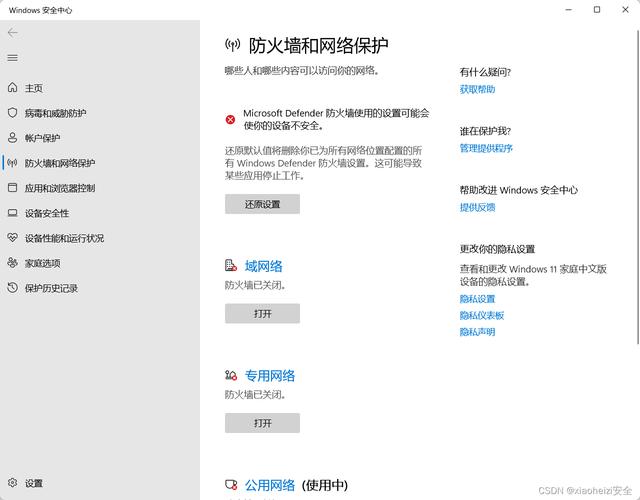Click the home icon in sidebar
Image resolution: width=640 pixels, height=500 pixels.
pos(13,87)
